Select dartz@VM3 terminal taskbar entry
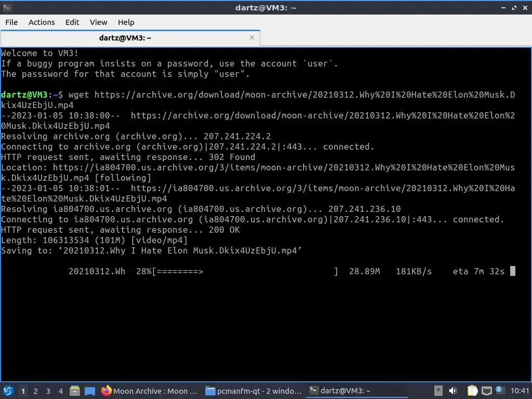532x399 pixels. click(x=357, y=391)
